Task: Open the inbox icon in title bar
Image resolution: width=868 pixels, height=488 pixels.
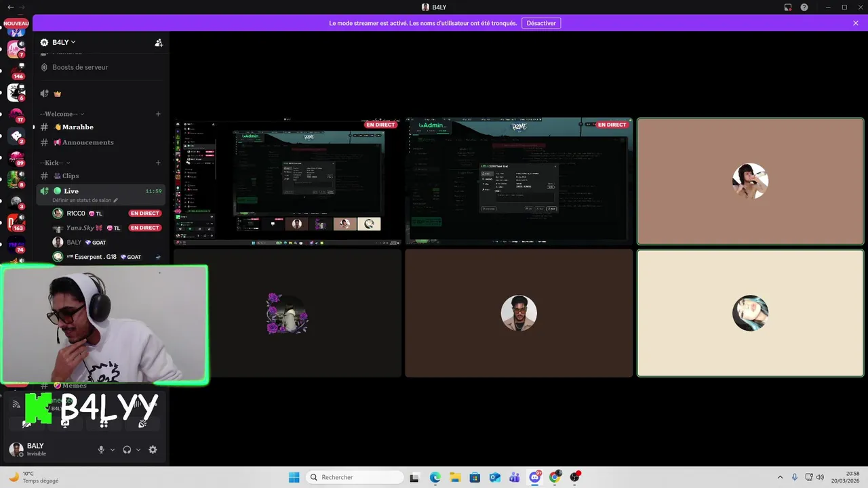Action: coord(788,7)
